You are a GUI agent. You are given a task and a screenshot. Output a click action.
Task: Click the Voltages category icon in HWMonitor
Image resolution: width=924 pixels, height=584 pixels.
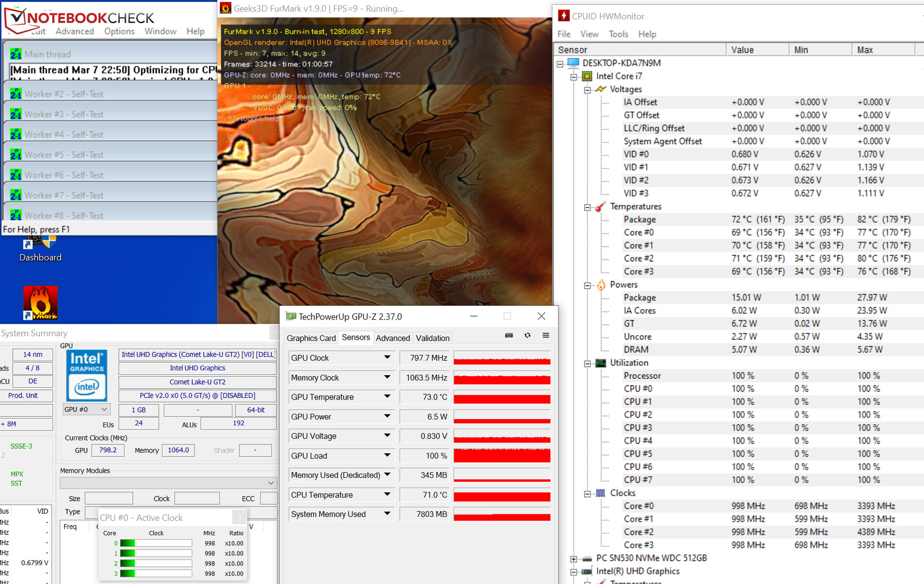coord(601,89)
